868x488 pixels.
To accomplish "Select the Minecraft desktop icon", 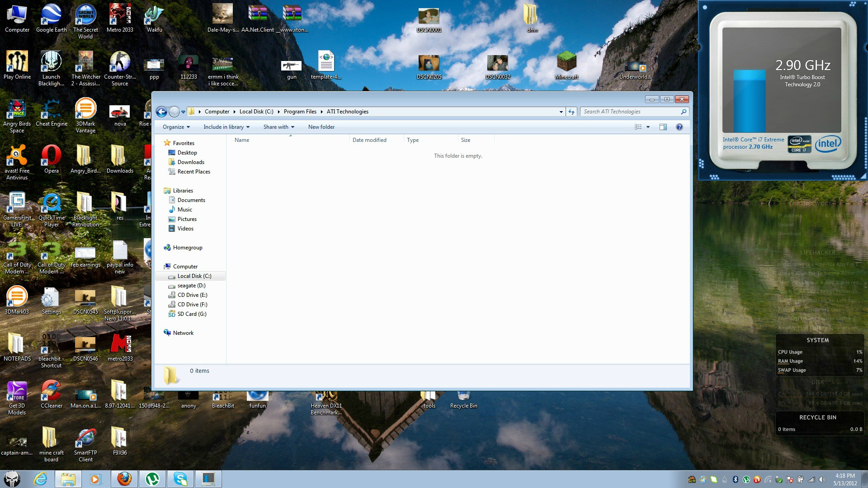I will 566,66.
